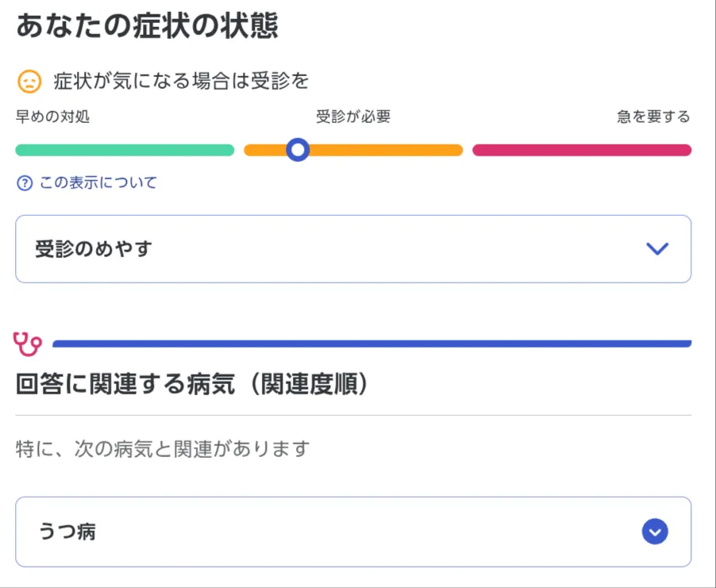This screenshot has width=716, height=588.
Task: Expand the うつ病 disease card
Action: coord(353,532)
